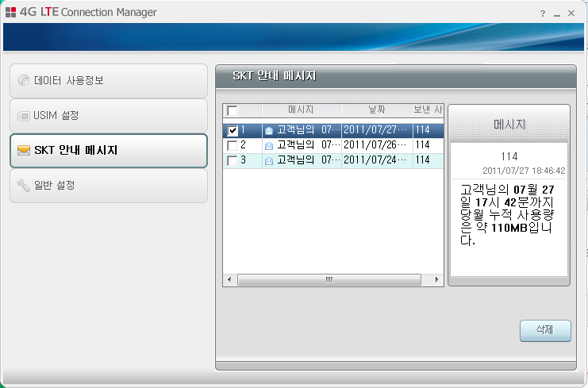
Task: Open the 데이터 사용정보 menu
Action: pos(109,81)
